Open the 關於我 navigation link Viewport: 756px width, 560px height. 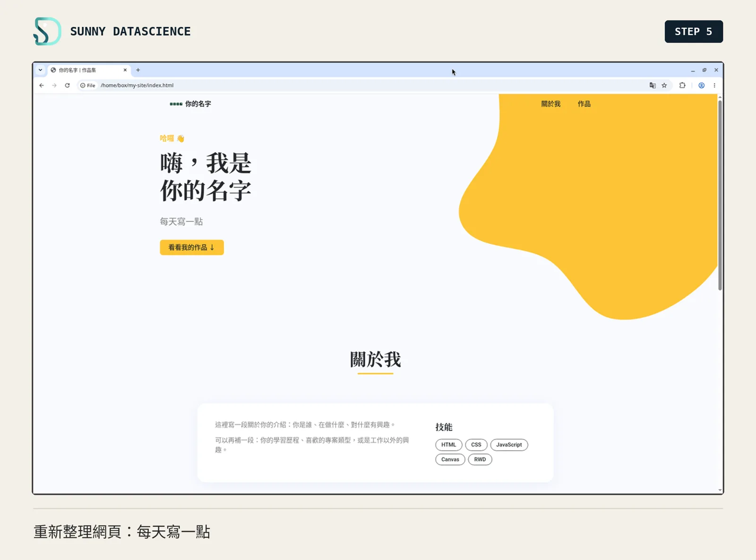(551, 104)
